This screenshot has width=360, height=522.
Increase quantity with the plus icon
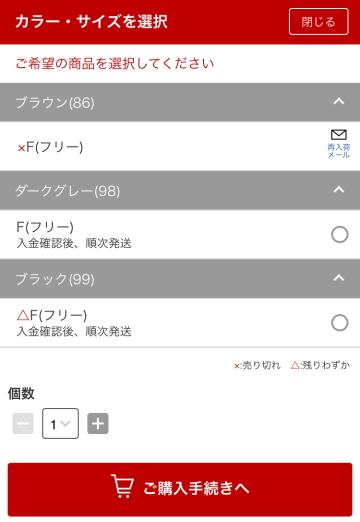[x=98, y=424]
